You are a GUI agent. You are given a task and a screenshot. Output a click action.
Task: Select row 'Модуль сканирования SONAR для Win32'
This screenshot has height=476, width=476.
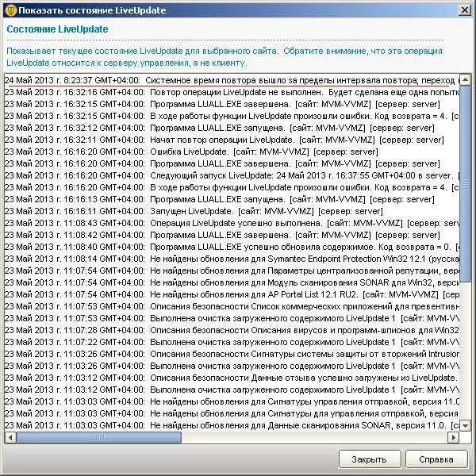232,282
